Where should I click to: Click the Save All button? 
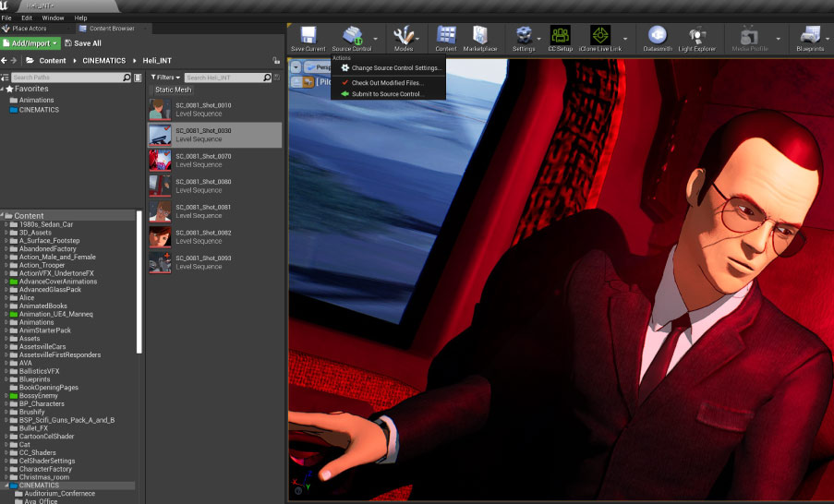coord(83,43)
